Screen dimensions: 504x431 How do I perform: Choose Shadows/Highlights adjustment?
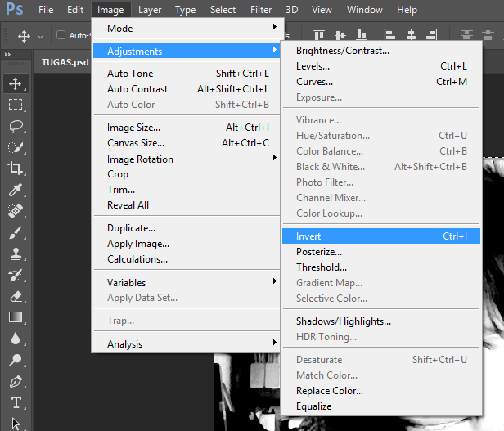(381, 321)
